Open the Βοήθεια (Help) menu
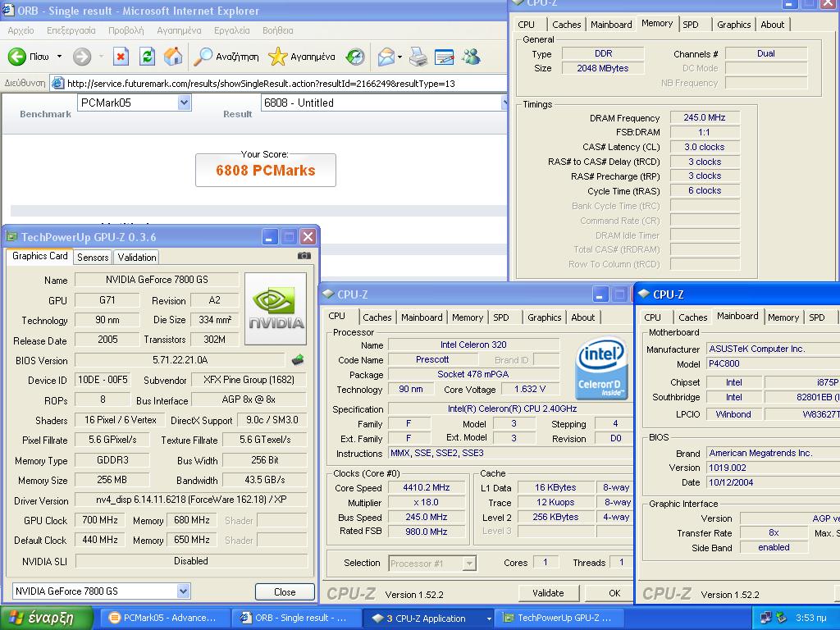840x630 pixels. point(278,30)
